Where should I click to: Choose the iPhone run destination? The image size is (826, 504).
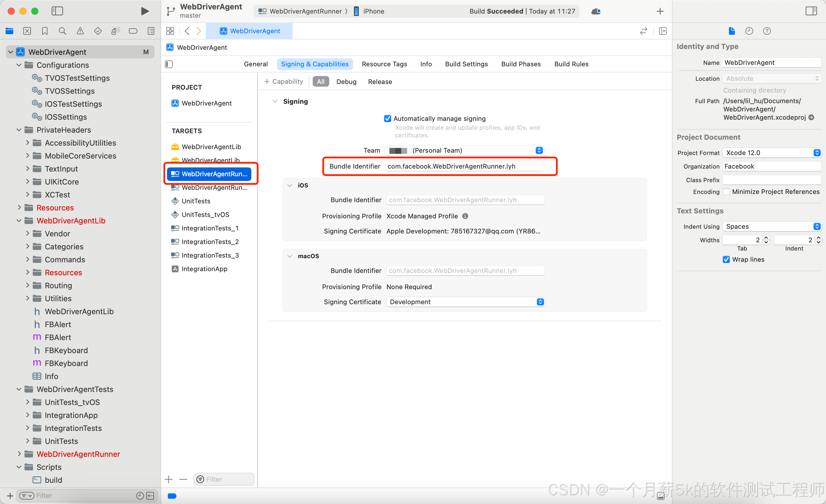coord(369,11)
